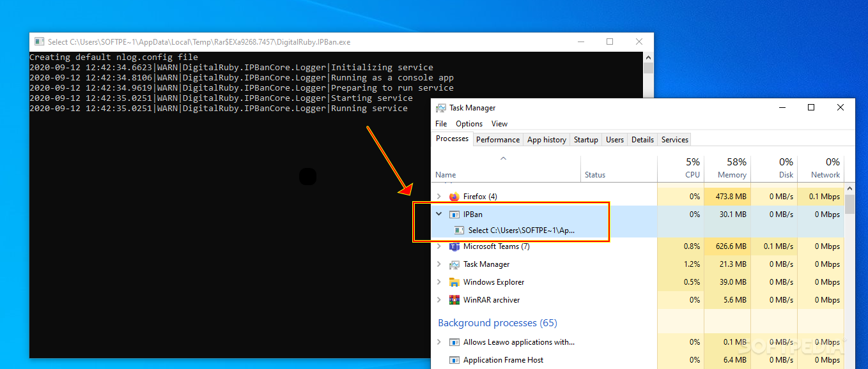Click the console window title bar path
The image size is (868, 369).
tap(199, 42)
